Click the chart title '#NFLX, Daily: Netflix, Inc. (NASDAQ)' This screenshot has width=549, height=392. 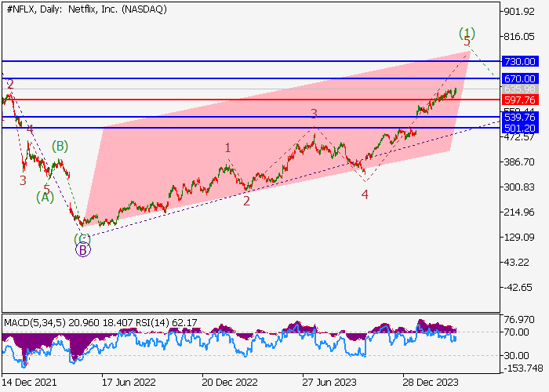coord(86,9)
